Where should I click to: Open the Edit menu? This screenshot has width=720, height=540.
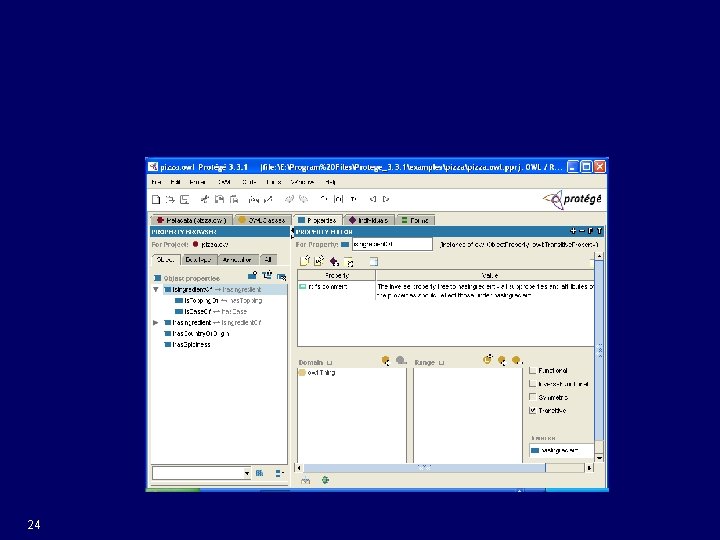click(175, 182)
